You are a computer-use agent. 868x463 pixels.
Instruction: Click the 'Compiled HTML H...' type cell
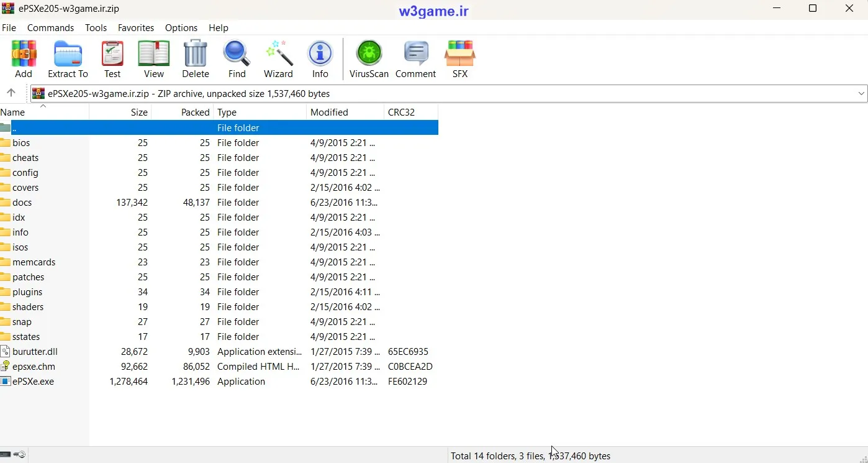(258, 367)
